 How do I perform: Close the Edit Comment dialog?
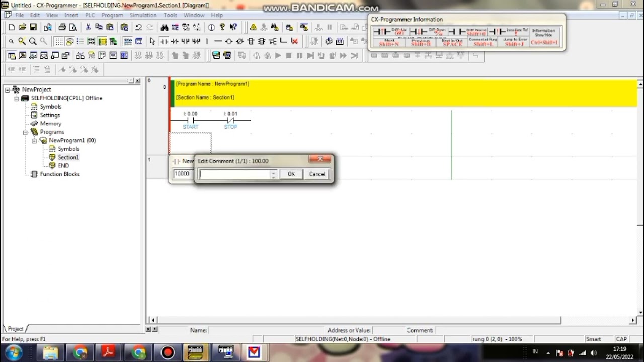click(320, 159)
